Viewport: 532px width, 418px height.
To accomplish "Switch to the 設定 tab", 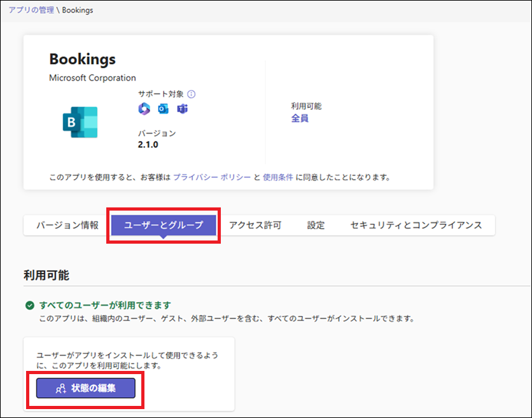I will point(316,225).
